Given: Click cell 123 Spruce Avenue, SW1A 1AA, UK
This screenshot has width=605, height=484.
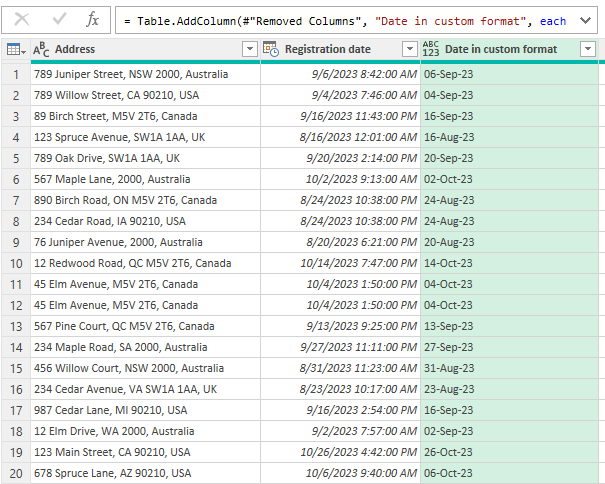Looking at the screenshot, I should click(x=145, y=137).
